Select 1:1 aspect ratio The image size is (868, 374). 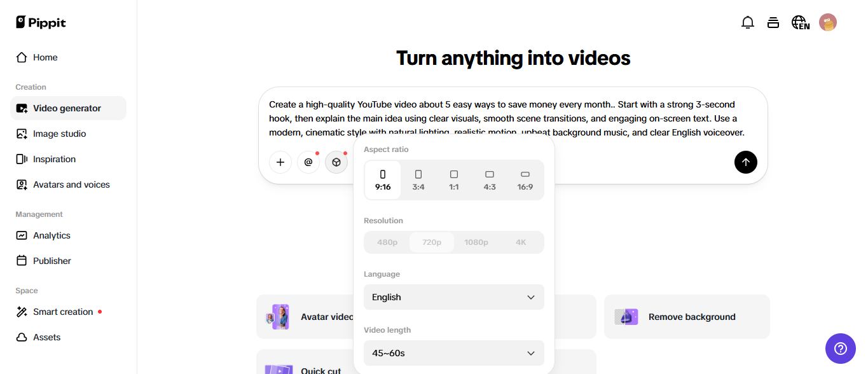pos(454,180)
